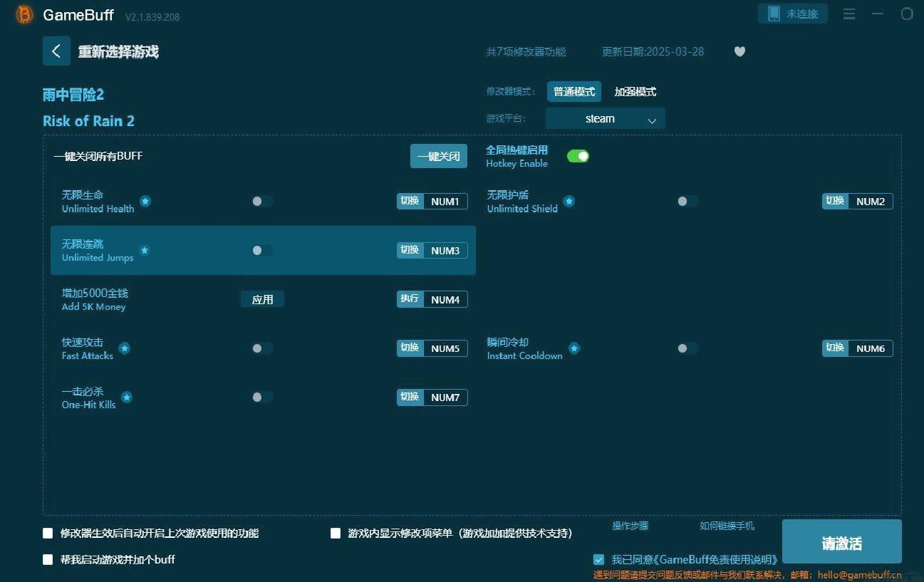Screen dimensions: 924x582
Task: Click the 重新选择游戏 title text
Action: pyautogui.click(x=118, y=52)
